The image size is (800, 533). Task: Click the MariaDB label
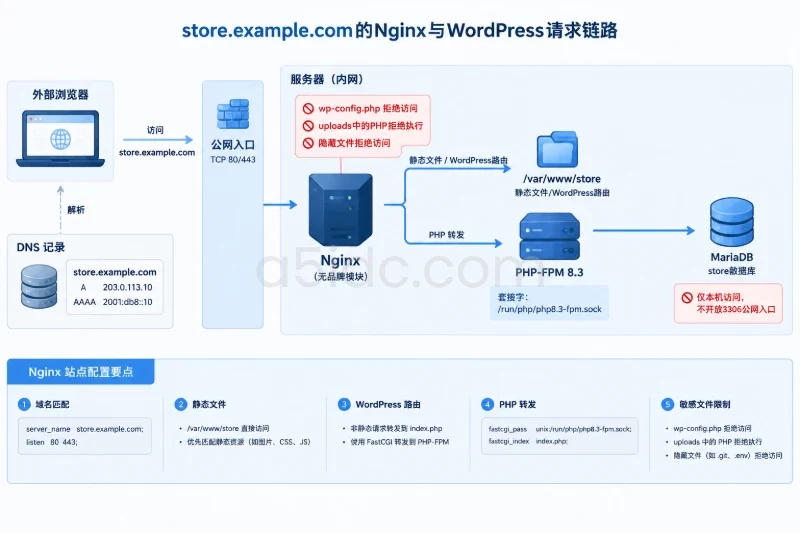tap(732, 258)
